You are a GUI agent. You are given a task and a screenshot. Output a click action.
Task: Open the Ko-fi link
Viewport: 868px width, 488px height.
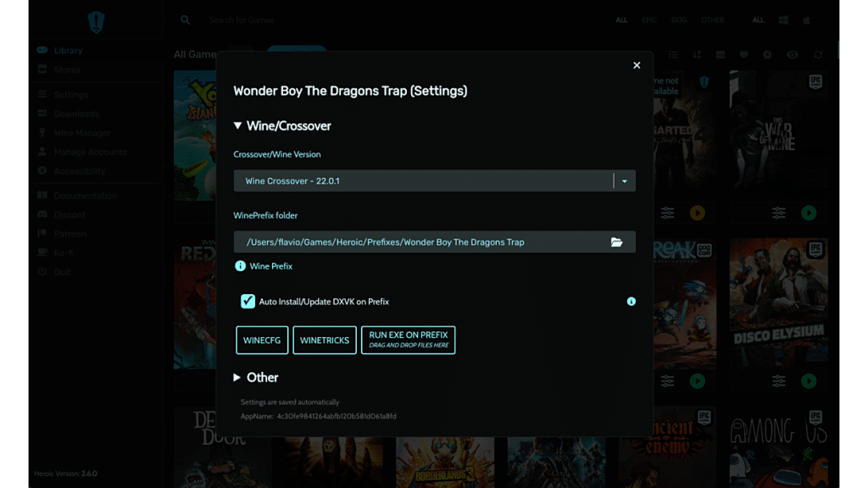click(x=95, y=252)
